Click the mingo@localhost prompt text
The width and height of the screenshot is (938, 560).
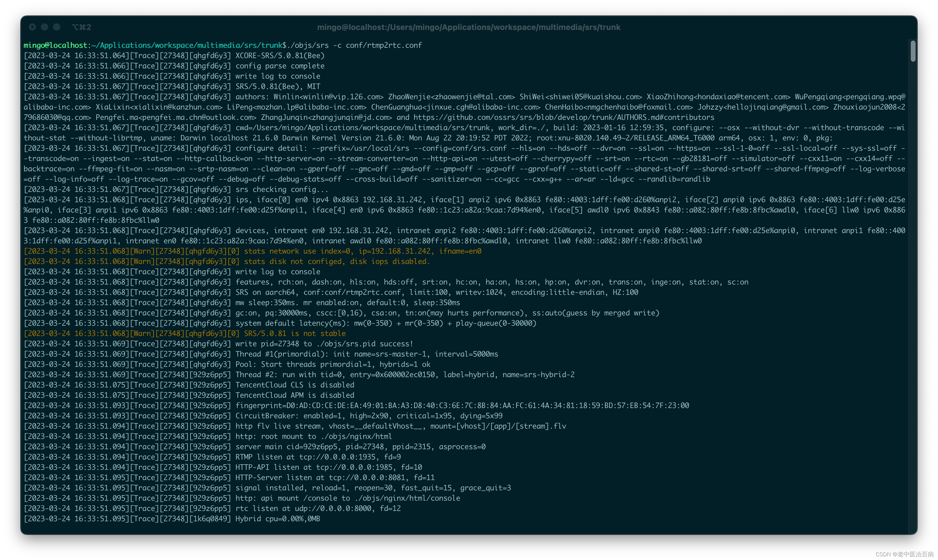(55, 45)
